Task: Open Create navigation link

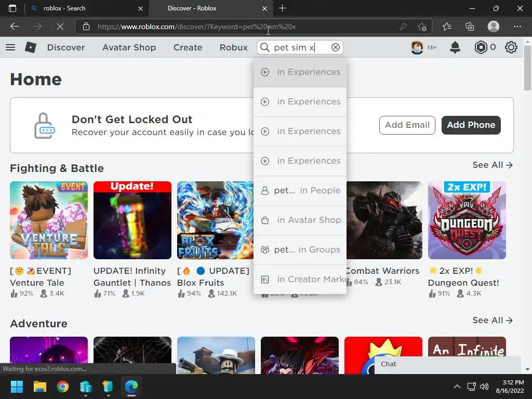Action: [x=188, y=47]
